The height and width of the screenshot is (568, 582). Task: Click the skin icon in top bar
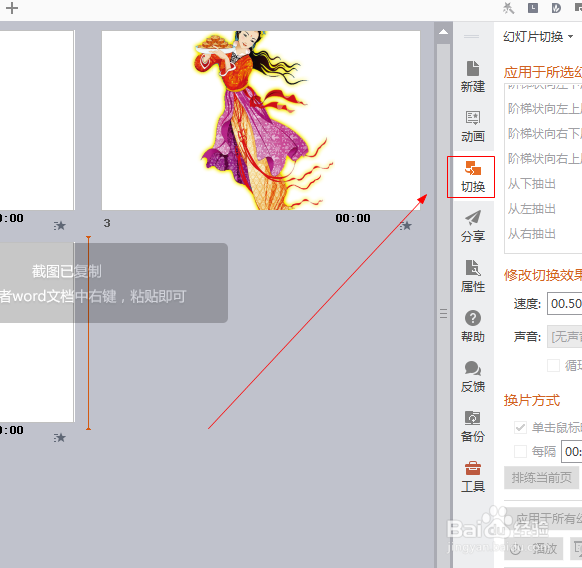tap(509, 8)
